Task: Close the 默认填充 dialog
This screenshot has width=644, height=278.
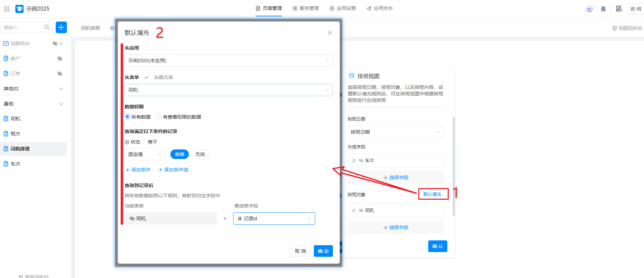Action: click(x=330, y=33)
